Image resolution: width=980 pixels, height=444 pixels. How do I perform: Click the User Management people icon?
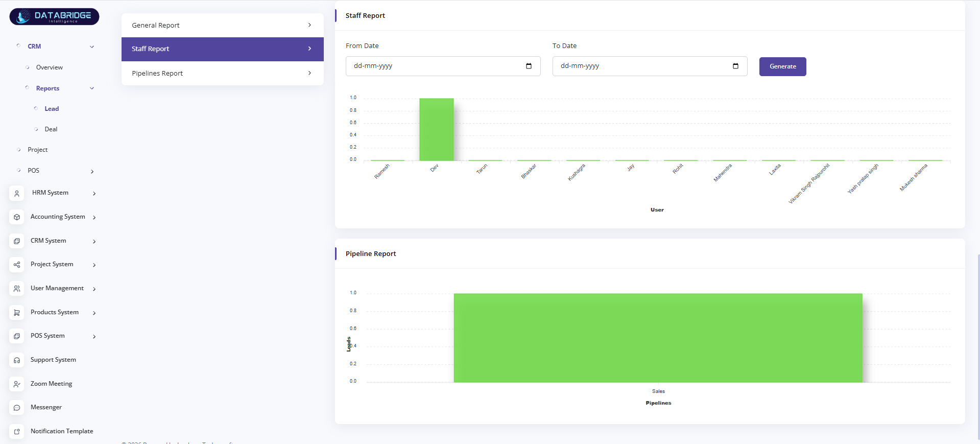pyautogui.click(x=17, y=289)
